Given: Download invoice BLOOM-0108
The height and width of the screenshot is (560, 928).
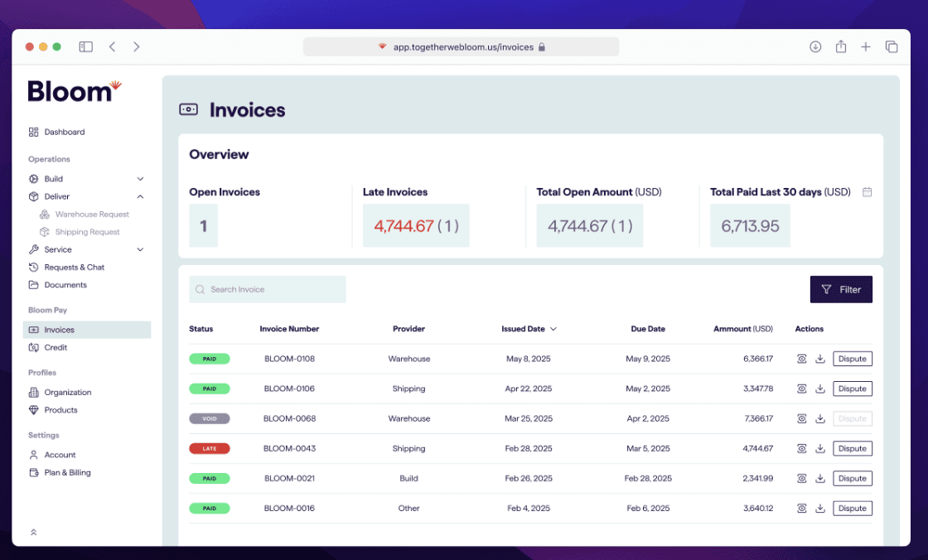Looking at the screenshot, I should click(x=820, y=359).
